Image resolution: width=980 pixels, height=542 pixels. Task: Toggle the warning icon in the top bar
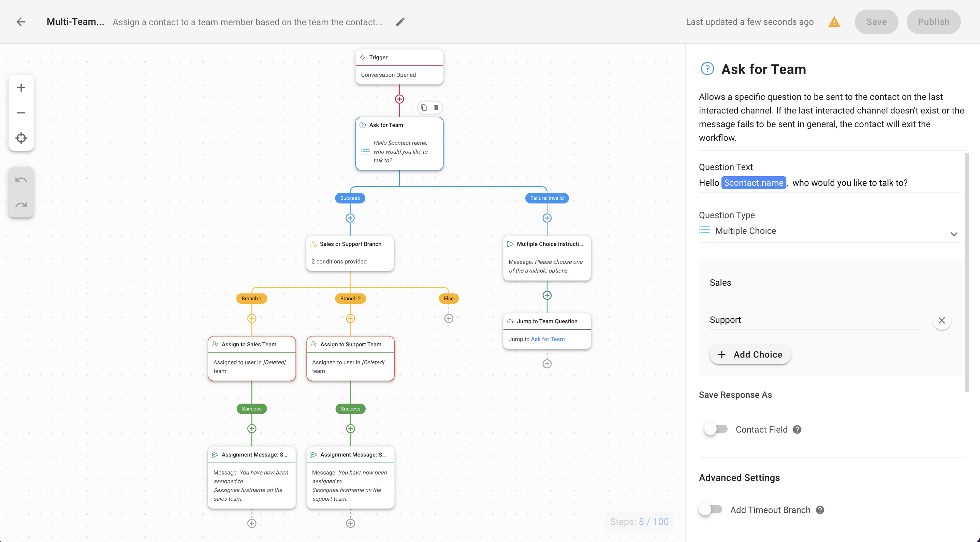(834, 21)
